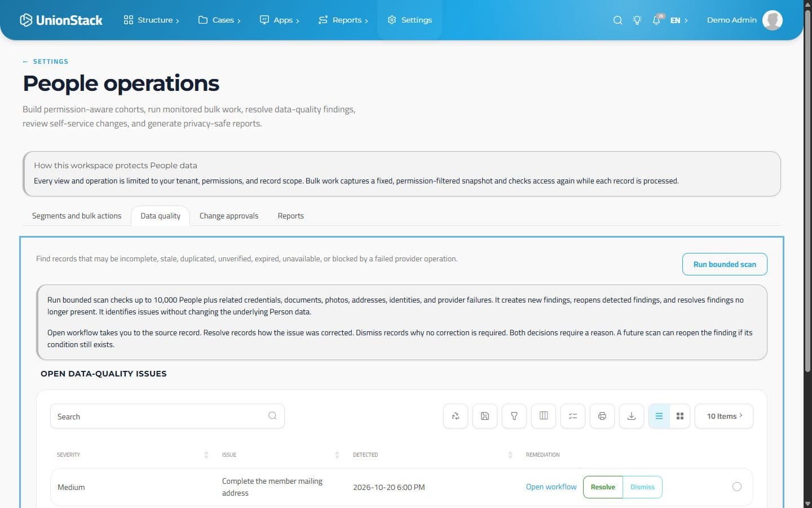Click the checklist selection icon

[x=573, y=416]
